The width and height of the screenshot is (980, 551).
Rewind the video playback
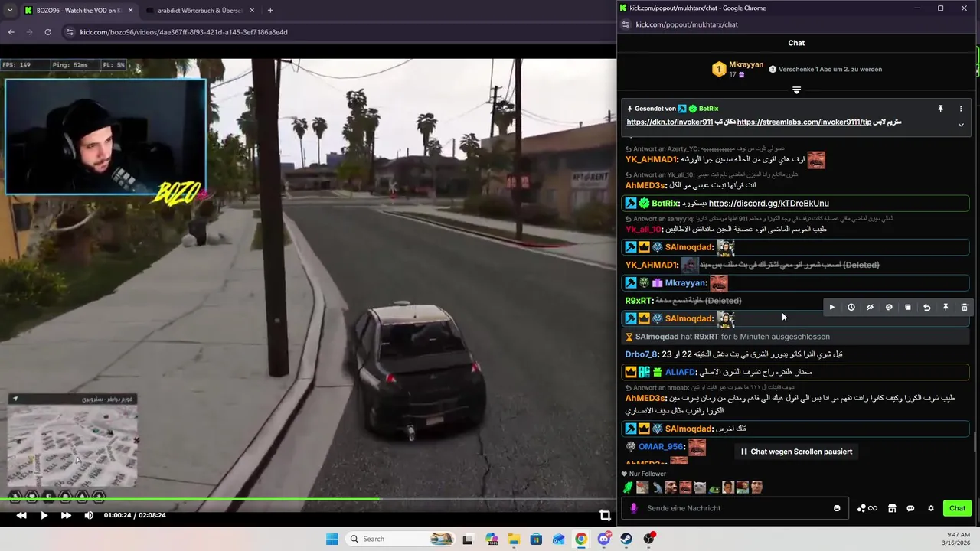tap(21, 515)
